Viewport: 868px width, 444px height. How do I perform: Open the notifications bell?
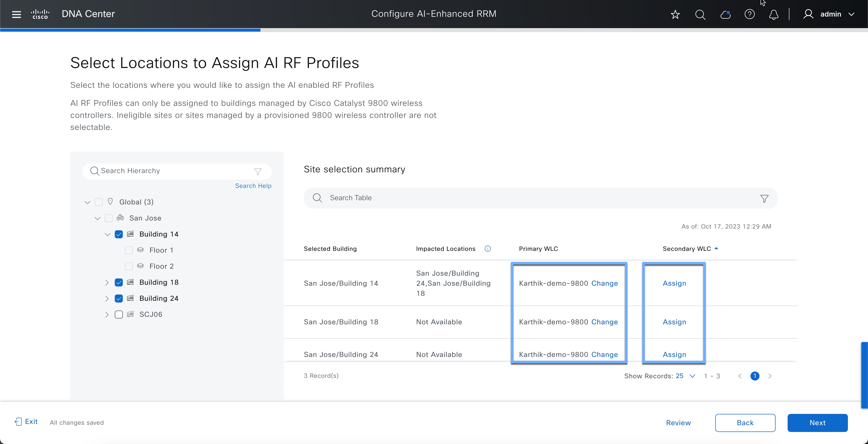tap(774, 14)
